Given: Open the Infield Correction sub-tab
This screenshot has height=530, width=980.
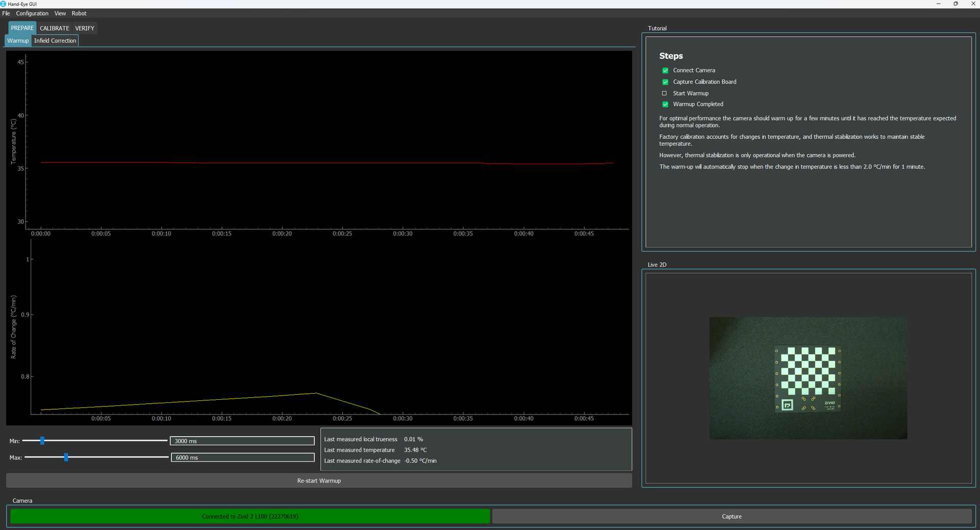Looking at the screenshot, I should coord(55,41).
